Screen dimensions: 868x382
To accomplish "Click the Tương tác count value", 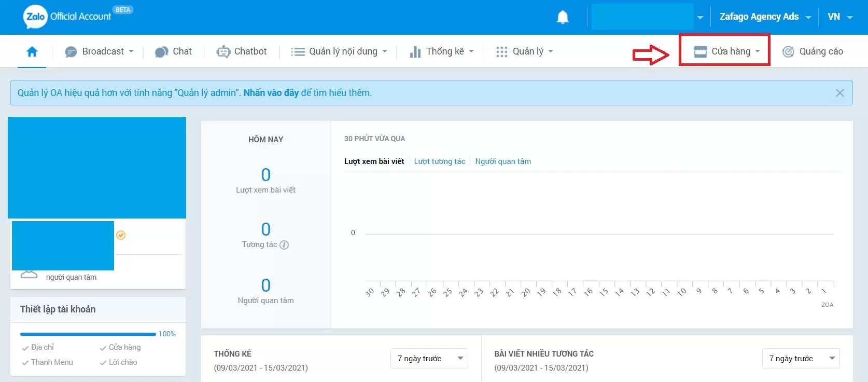I will pyautogui.click(x=265, y=229).
